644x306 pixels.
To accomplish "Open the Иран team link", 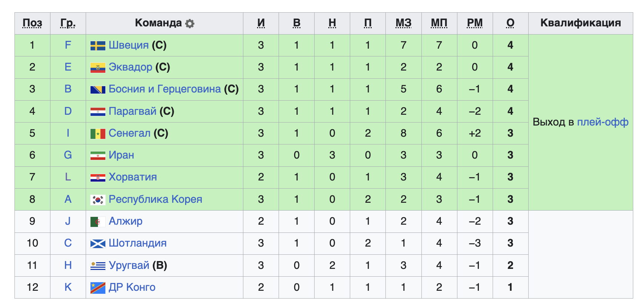I will [x=121, y=155].
